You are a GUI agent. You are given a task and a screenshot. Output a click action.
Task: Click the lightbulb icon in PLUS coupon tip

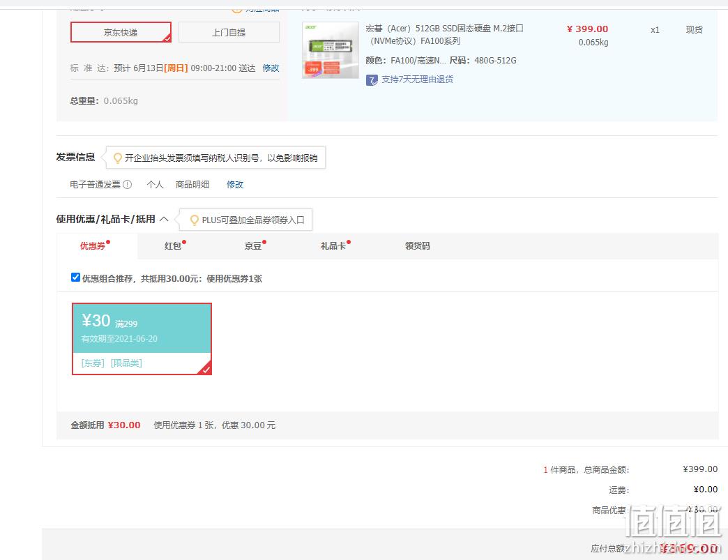pos(195,220)
